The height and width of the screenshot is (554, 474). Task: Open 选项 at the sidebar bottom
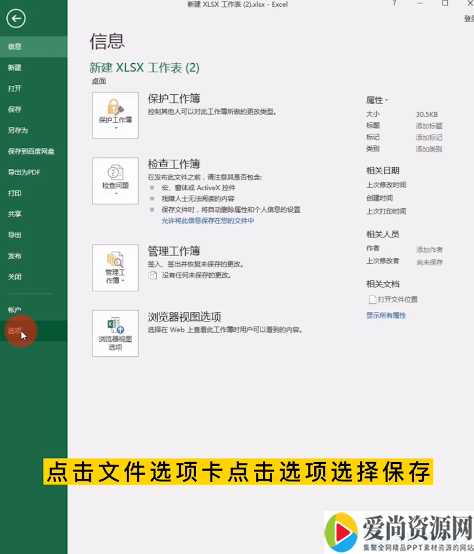34,331
